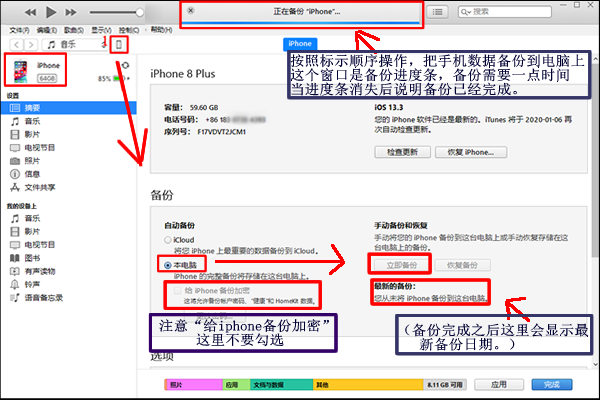The width and height of the screenshot is (600, 400).
Task: Click the play button
Action: point(51,12)
